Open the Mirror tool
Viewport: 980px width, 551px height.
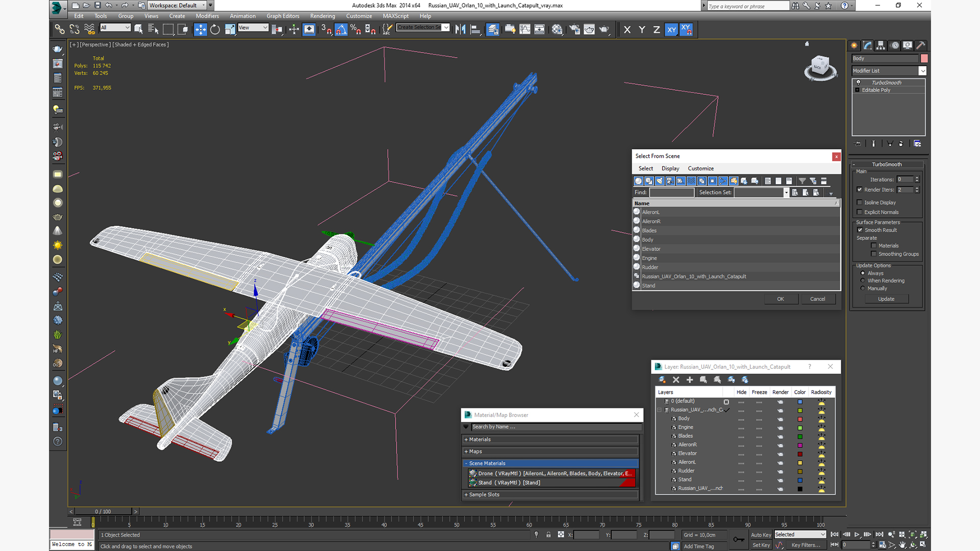460,30
